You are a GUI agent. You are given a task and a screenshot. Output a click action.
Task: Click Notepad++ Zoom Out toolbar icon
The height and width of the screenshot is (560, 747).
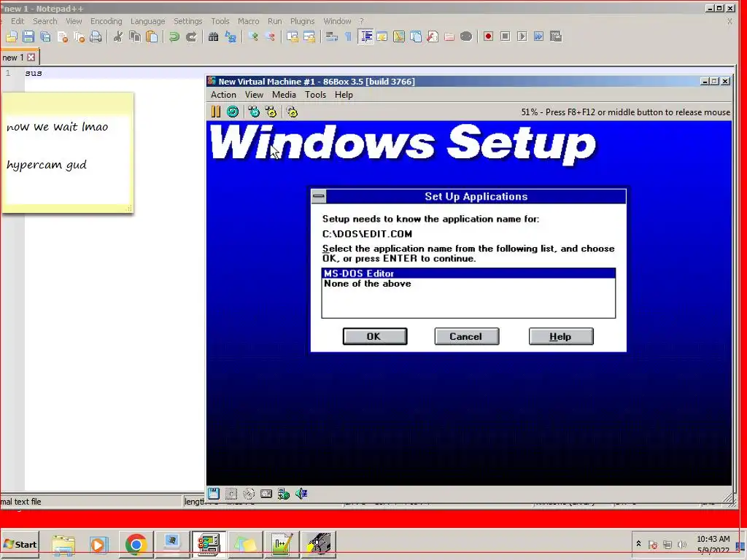(270, 36)
